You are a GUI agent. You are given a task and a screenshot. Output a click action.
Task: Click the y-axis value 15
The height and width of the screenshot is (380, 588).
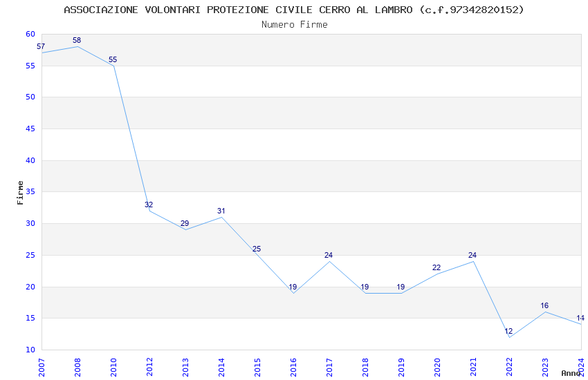tap(30, 319)
